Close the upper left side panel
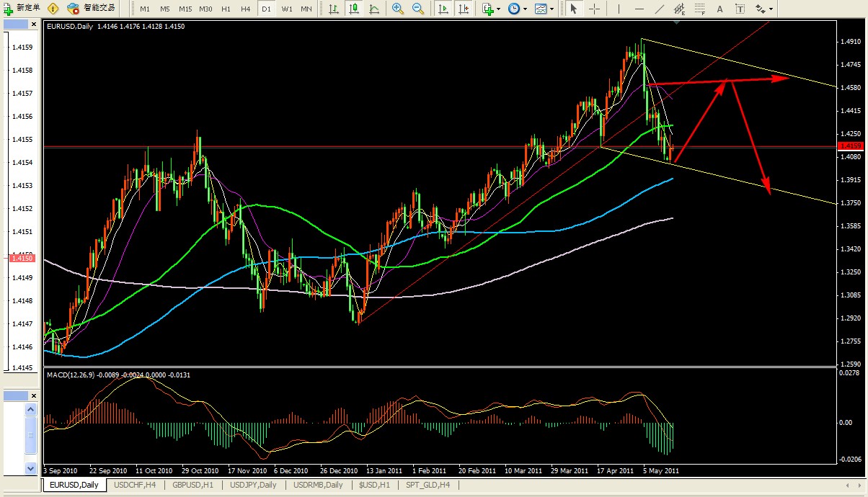This screenshot has height=497, width=868. [33, 24]
